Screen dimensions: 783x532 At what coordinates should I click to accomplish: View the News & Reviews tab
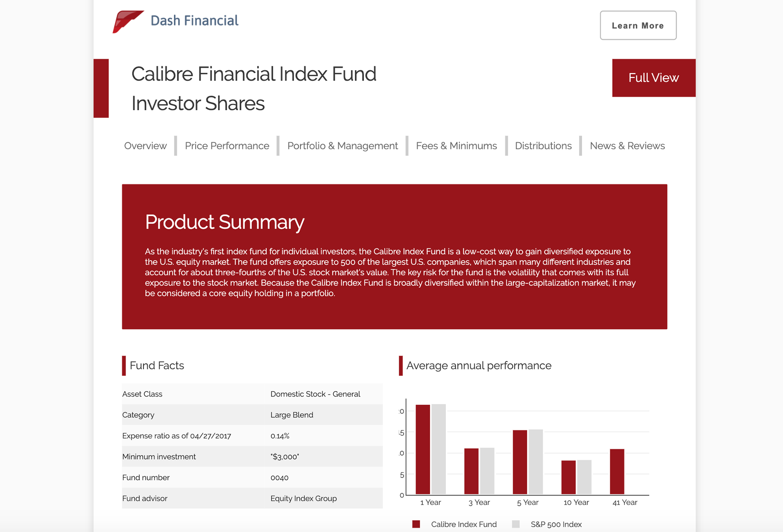627,146
